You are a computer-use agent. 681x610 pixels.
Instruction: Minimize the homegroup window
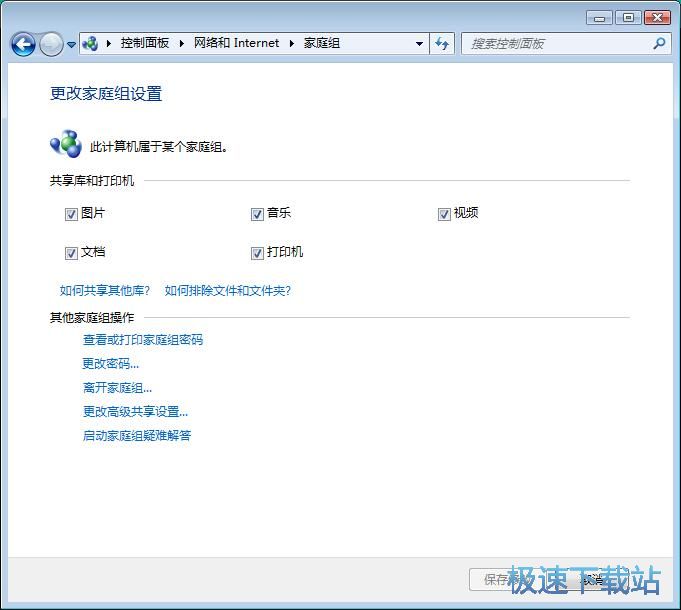(x=599, y=18)
